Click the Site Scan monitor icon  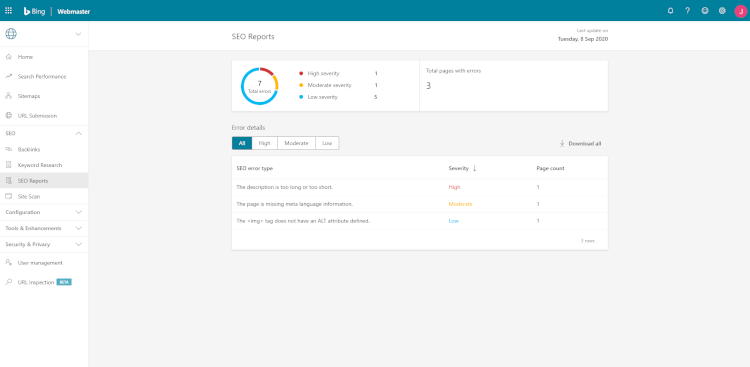(9, 196)
